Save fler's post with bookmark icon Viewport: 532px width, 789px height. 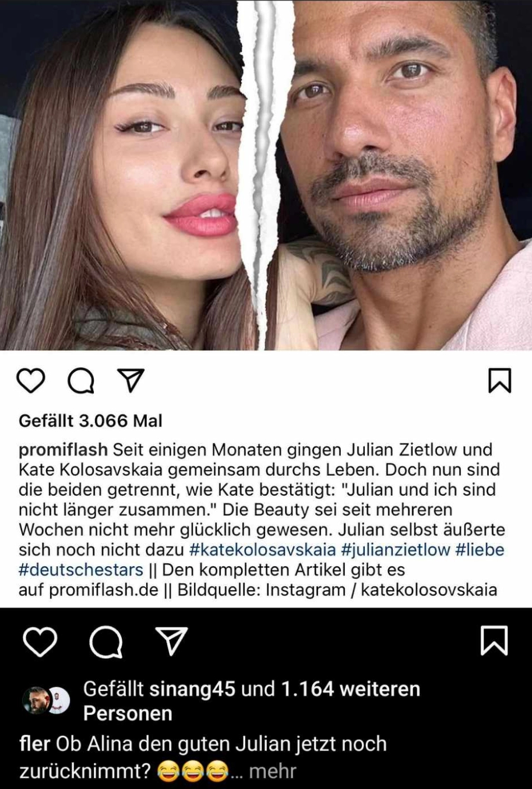click(494, 640)
